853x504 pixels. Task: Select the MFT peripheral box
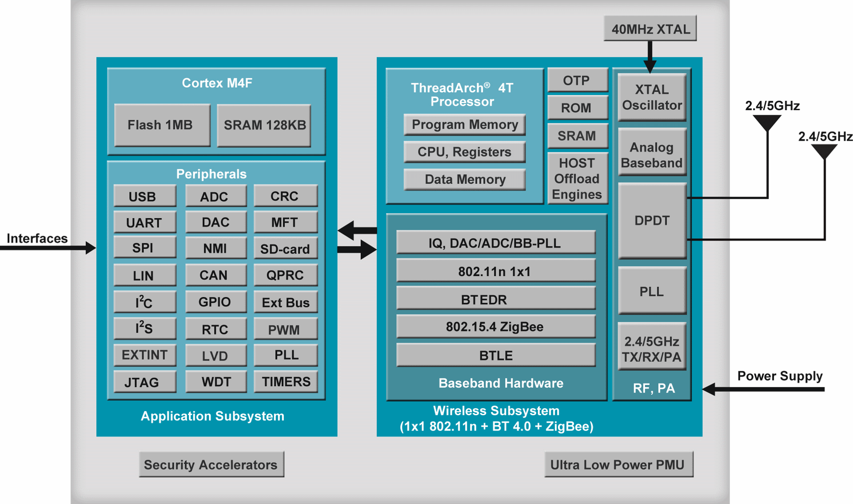[286, 222]
